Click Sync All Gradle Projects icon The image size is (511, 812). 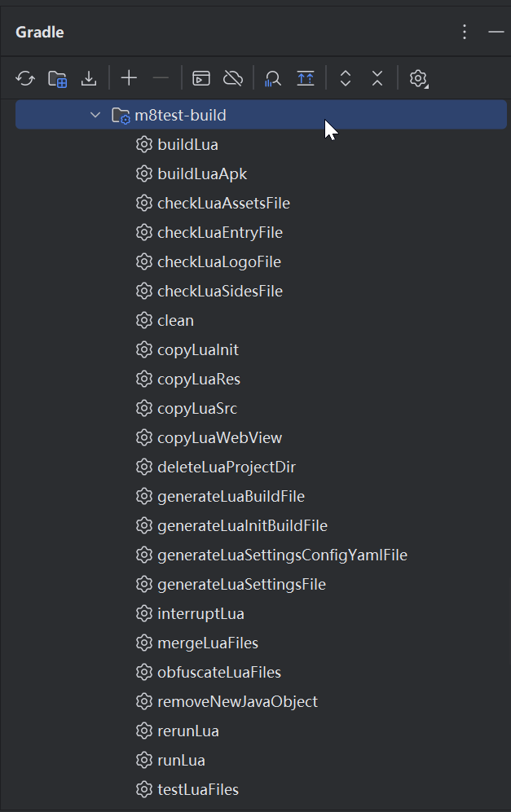[x=25, y=78]
